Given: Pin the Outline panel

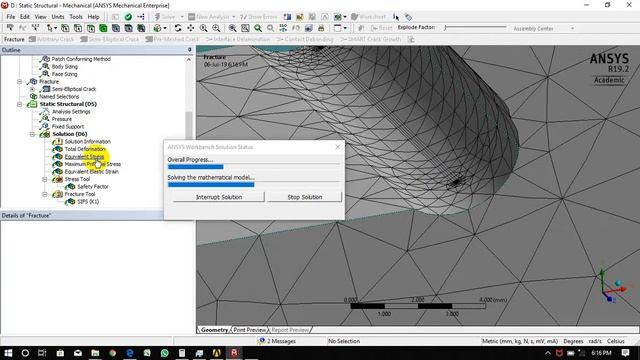Looking at the screenshot, I should point(189,50).
